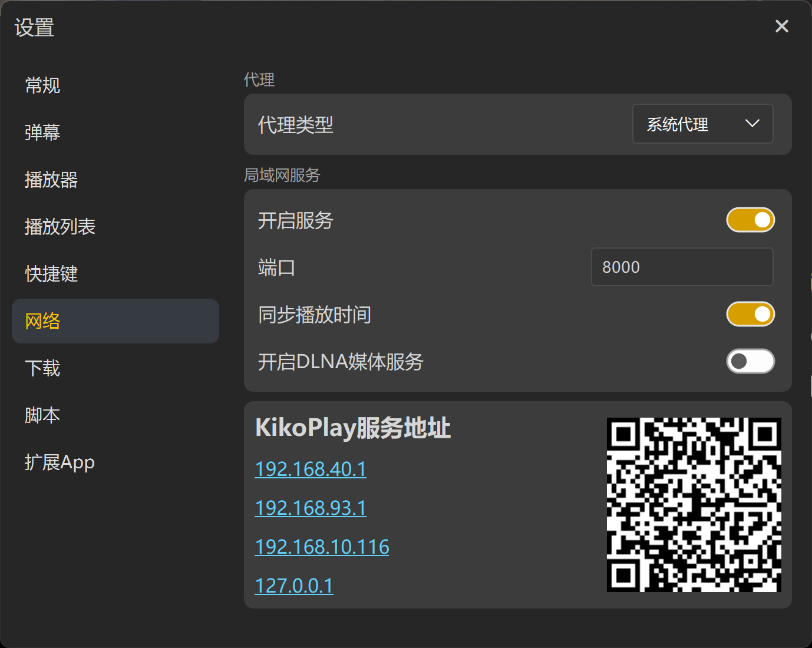Click the 代理 section label
Screen dimensions: 812x648
[x=259, y=80]
